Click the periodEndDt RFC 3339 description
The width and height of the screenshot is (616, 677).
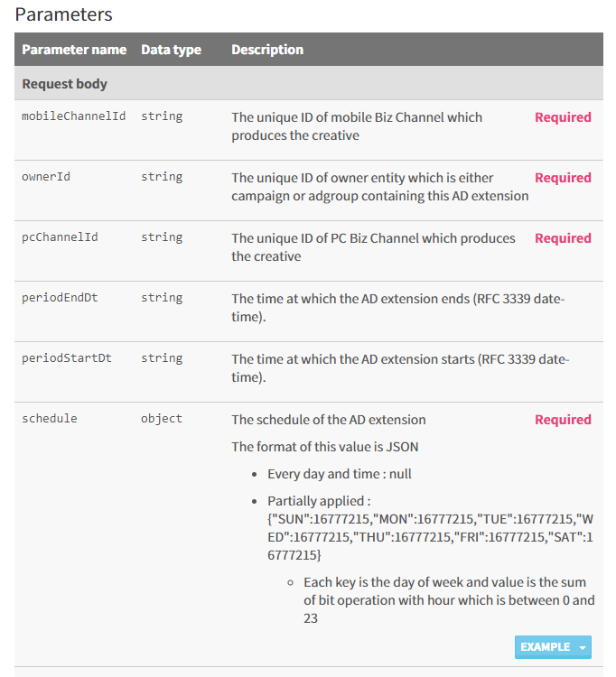[397, 308]
